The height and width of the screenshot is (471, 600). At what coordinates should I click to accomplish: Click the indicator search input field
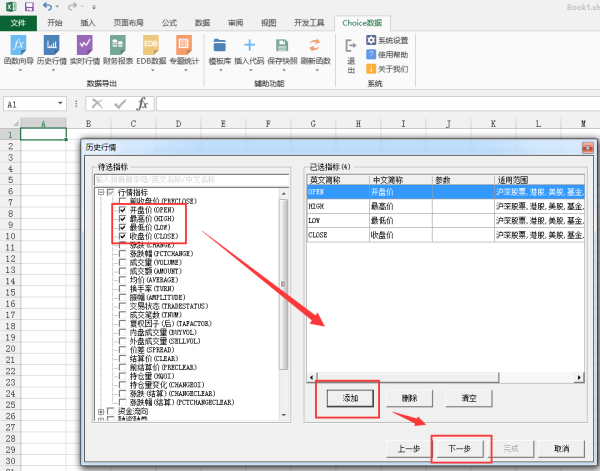190,179
